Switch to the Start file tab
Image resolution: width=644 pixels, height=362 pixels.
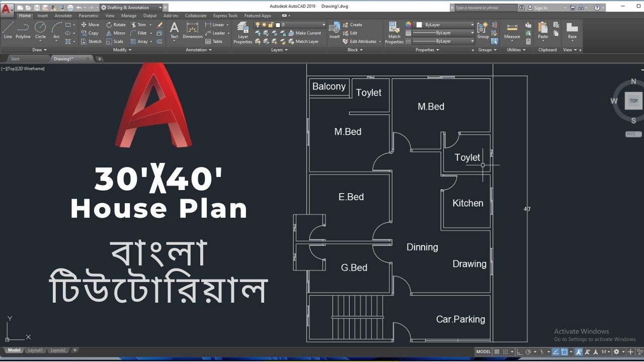[15, 59]
